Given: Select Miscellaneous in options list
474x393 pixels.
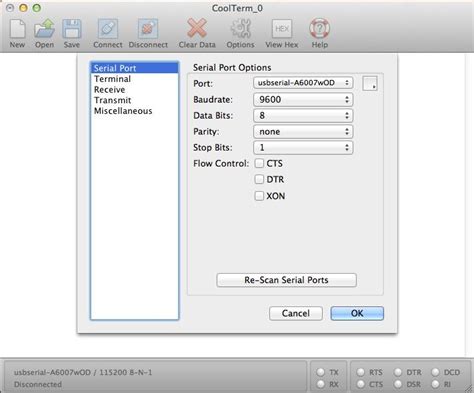Looking at the screenshot, I should pyautogui.click(x=135, y=111).
